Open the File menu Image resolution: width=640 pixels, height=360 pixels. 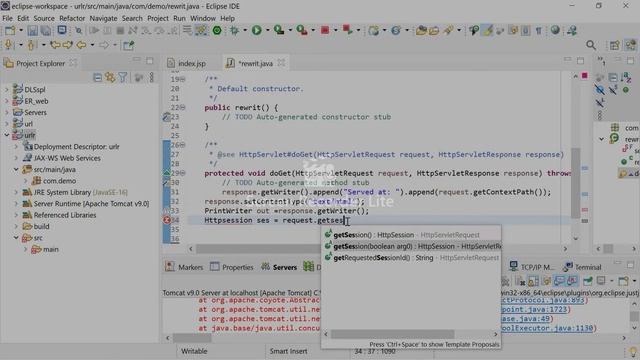[7, 18]
